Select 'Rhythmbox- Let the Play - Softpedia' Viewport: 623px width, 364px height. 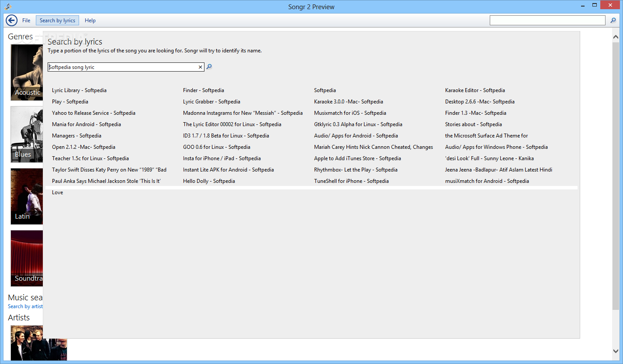(x=356, y=170)
